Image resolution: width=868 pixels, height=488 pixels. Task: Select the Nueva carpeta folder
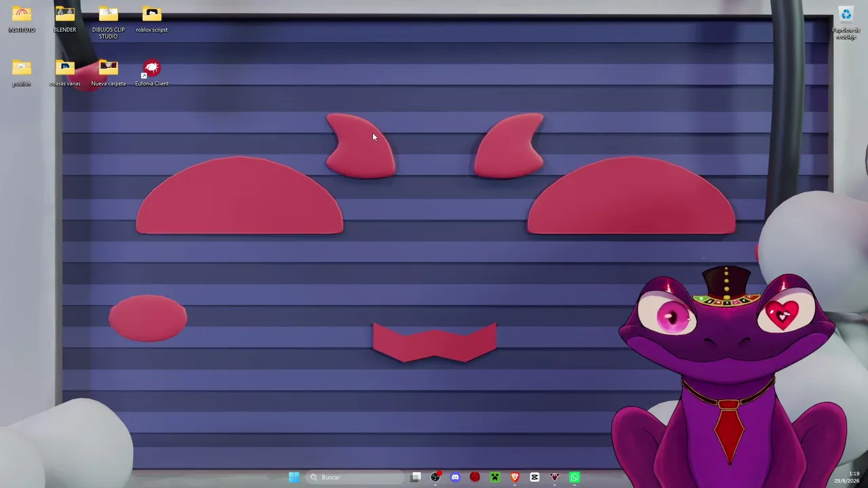108,74
